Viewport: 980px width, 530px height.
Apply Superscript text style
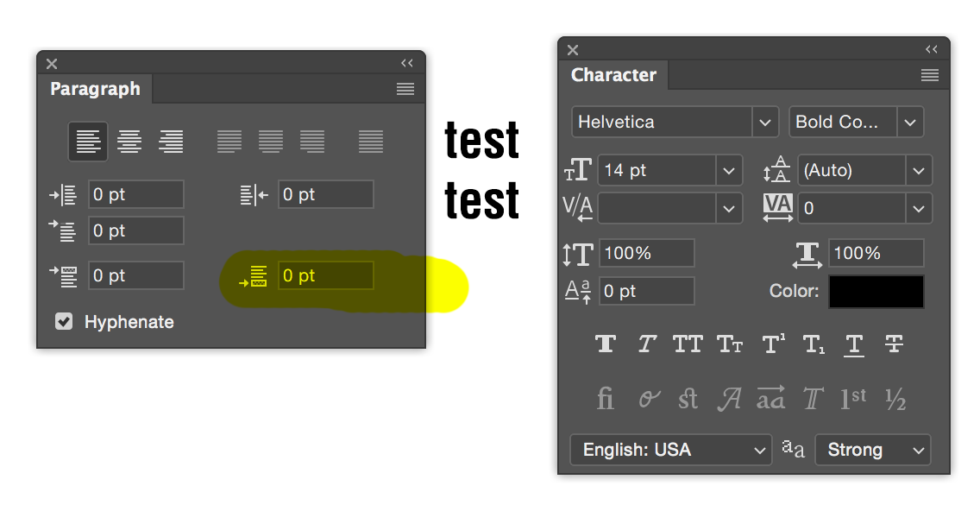pos(773,344)
